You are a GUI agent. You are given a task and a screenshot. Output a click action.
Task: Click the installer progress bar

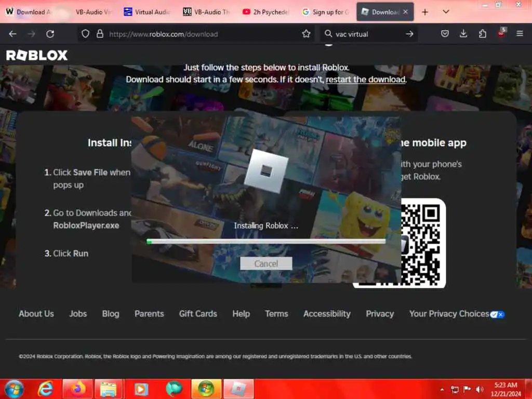(266, 241)
